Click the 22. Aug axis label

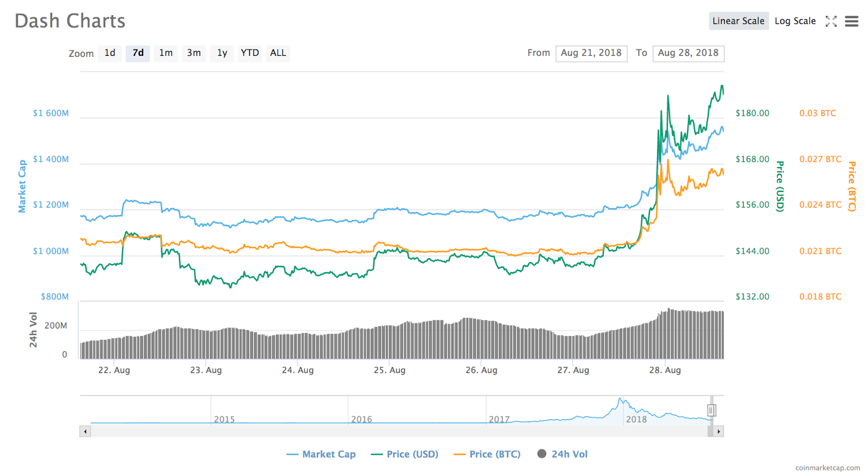pos(114,370)
